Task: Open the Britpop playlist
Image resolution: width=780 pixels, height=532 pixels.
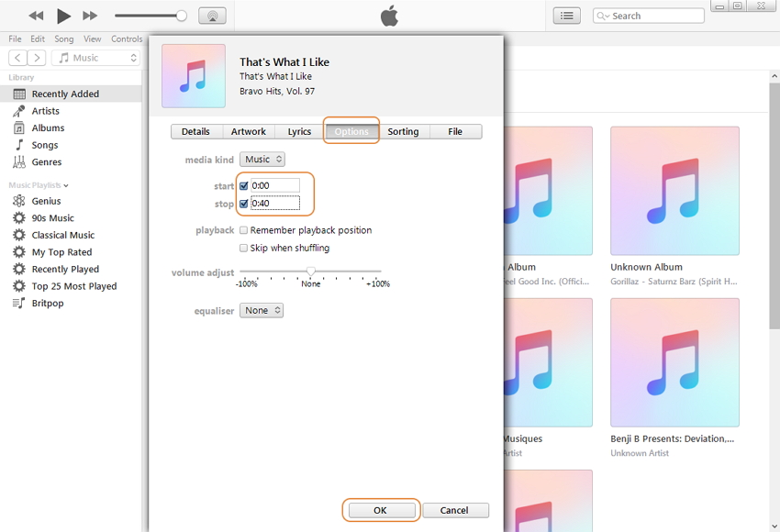Action: click(49, 304)
